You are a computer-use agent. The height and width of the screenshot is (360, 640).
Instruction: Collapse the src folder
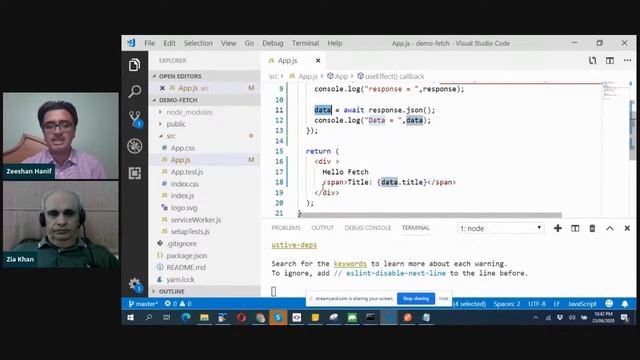click(171, 136)
